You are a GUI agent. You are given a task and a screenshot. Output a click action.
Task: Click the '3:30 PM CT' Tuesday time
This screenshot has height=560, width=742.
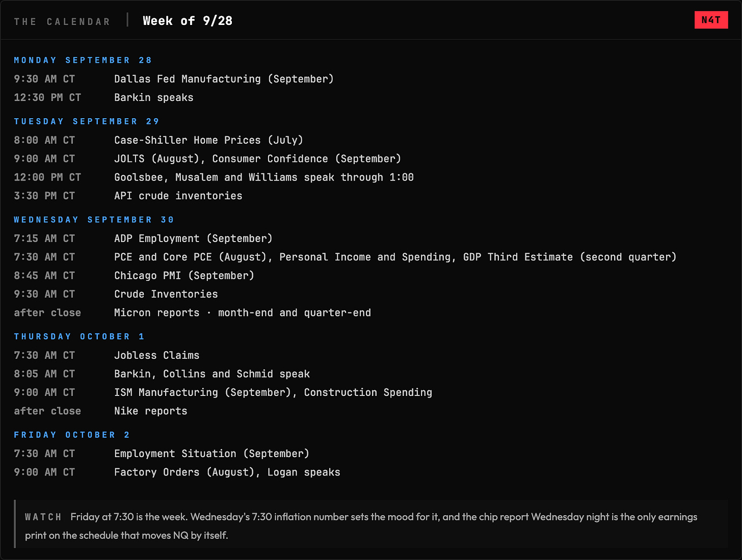click(44, 196)
